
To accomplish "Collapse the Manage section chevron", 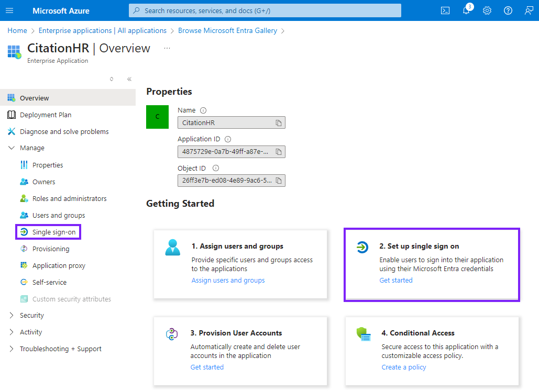I will 12,148.
